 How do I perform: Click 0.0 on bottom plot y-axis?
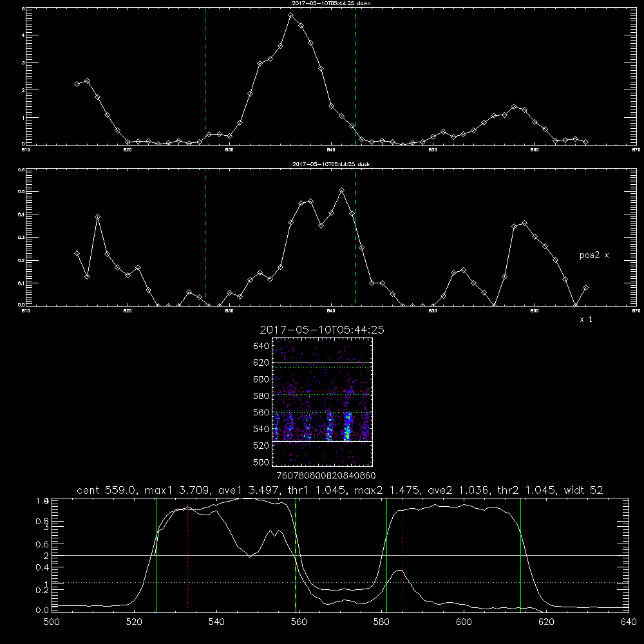pyautogui.click(x=43, y=611)
